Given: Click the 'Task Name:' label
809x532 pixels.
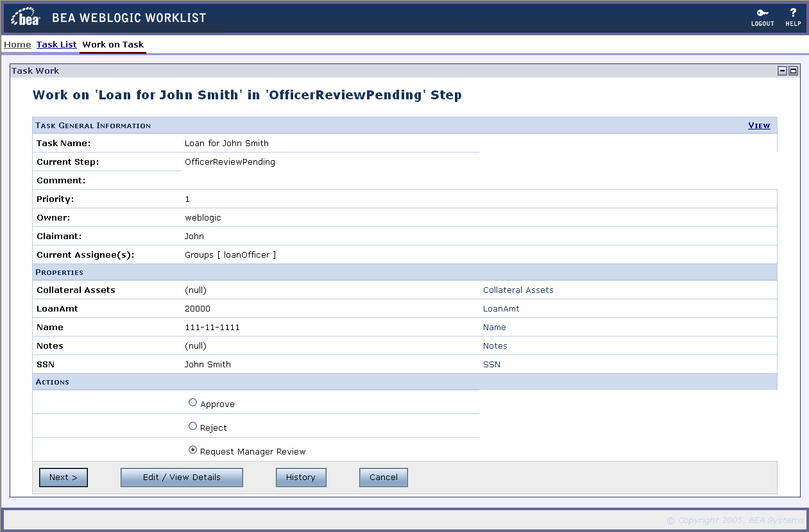Looking at the screenshot, I should pos(64,143).
